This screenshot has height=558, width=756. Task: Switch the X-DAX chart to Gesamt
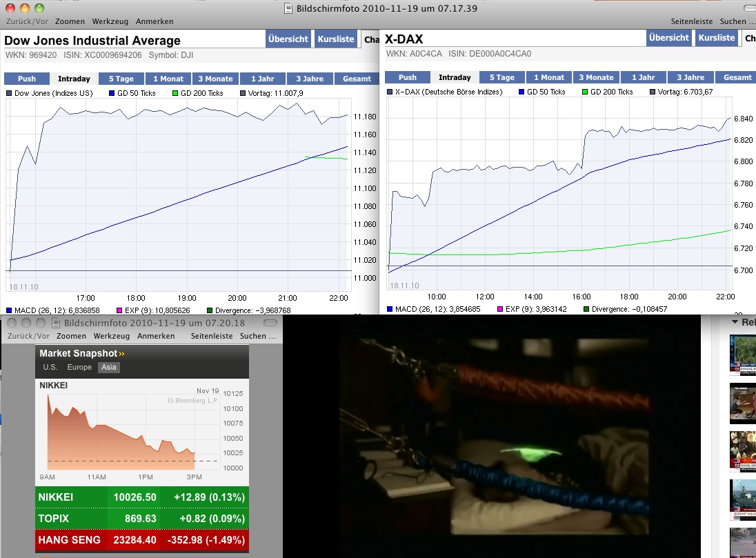pos(737,77)
